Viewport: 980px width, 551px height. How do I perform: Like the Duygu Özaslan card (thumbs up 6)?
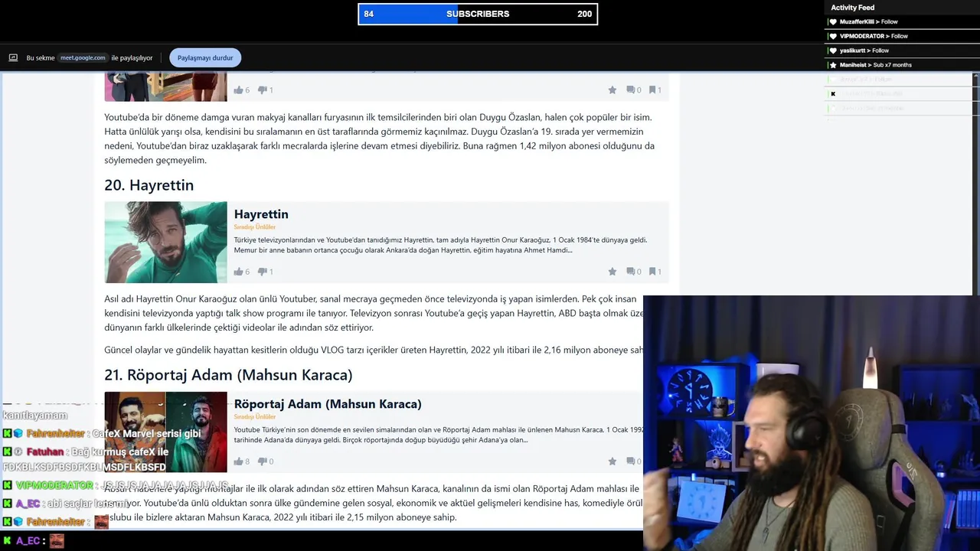pyautogui.click(x=242, y=90)
